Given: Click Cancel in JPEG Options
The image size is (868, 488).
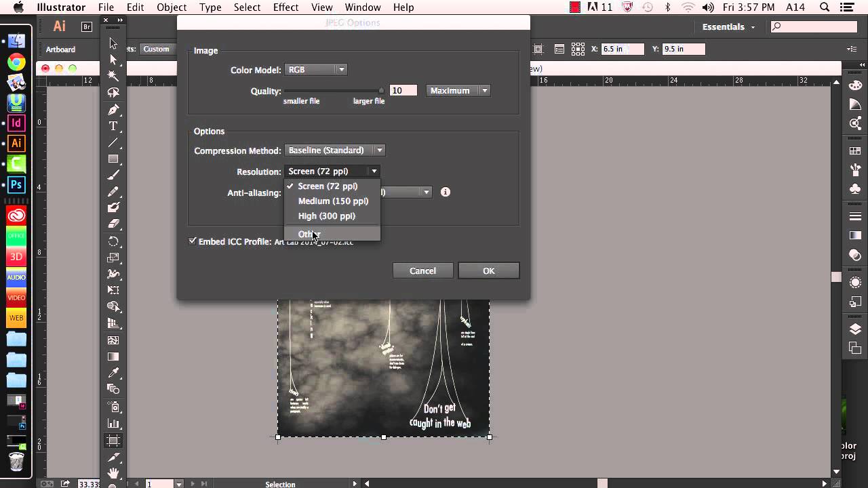Looking at the screenshot, I should point(422,270).
